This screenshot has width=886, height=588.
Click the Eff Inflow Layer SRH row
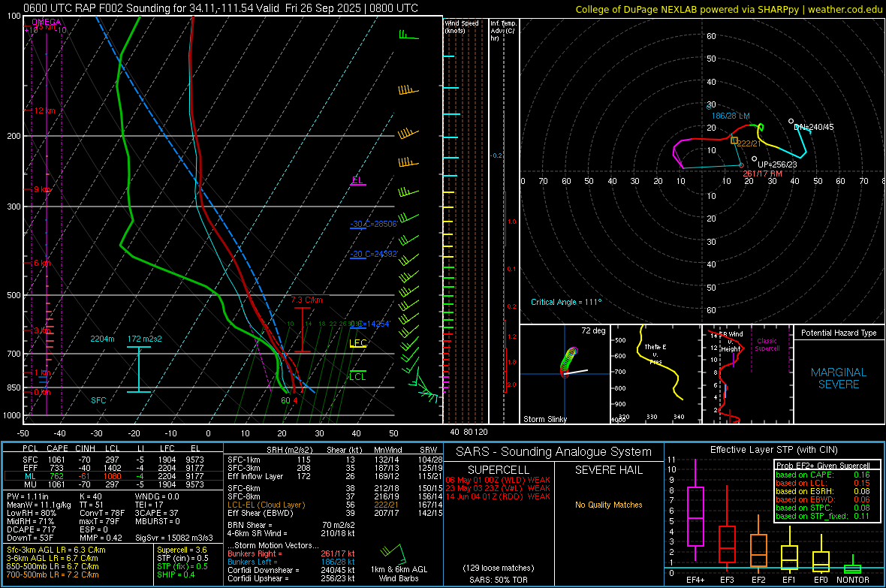point(335,476)
